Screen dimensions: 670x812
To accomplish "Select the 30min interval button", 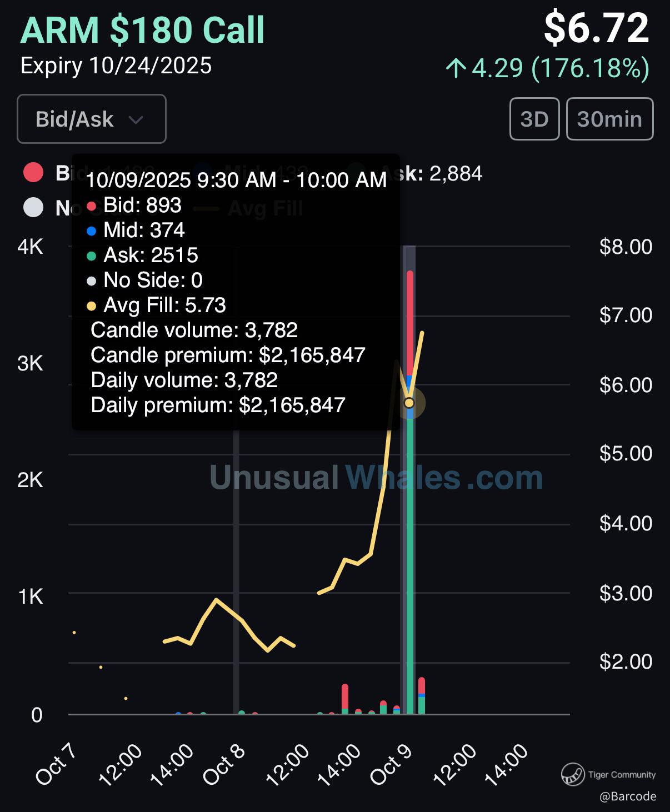I will pyautogui.click(x=609, y=119).
